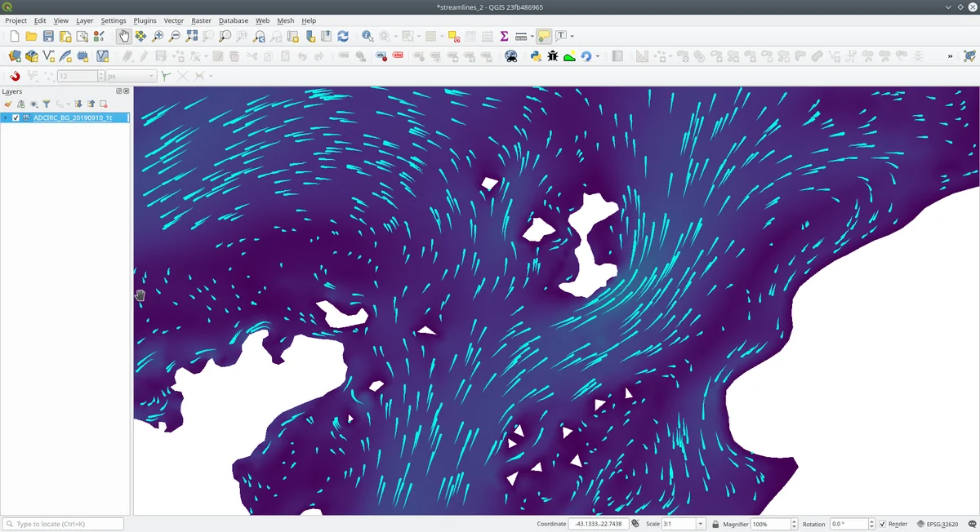Open the layer styling paintbrush in Layers panel
Image resolution: width=980 pixels, height=532 pixels.
(8, 104)
